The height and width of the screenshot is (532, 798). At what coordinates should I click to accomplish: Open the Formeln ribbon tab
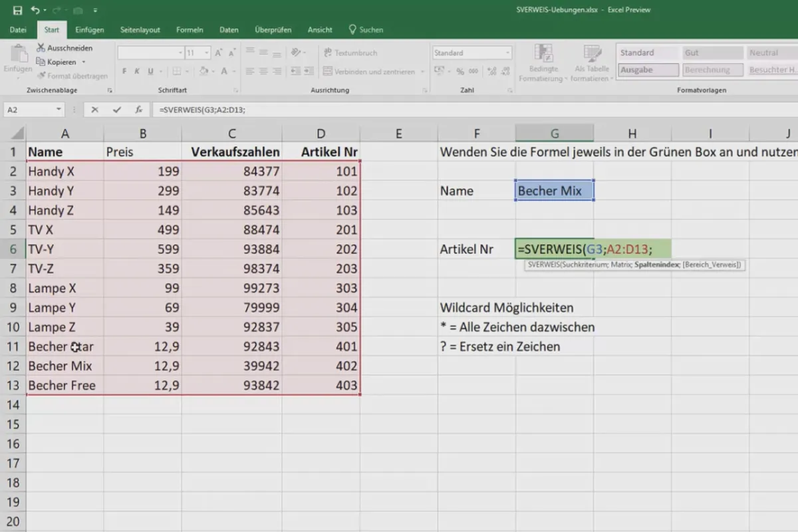click(x=190, y=30)
